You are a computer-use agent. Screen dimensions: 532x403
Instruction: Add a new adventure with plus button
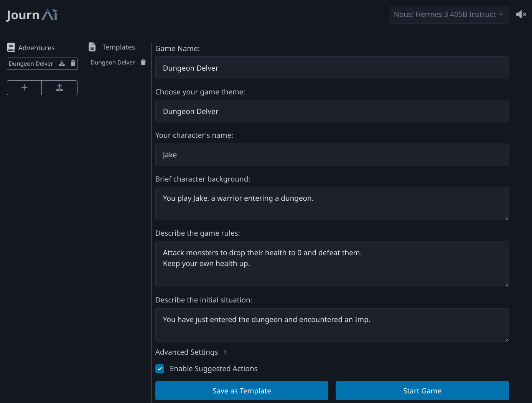coord(24,88)
